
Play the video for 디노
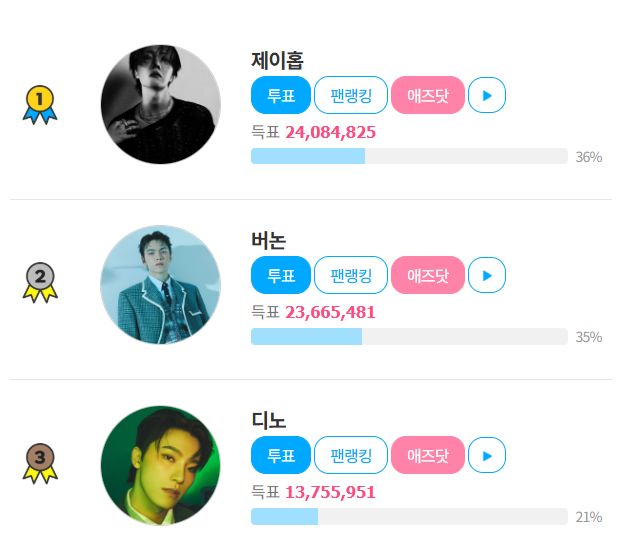click(487, 456)
